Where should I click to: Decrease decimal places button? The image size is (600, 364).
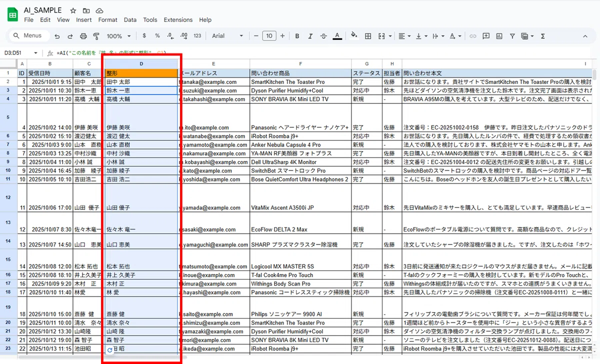pyautogui.click(x=170, y=36)
